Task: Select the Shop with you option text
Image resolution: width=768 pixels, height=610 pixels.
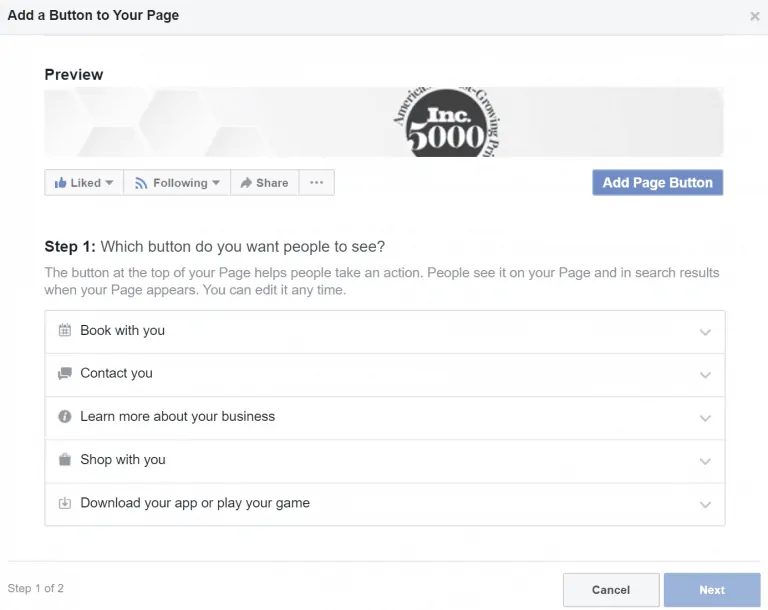Action: pos(123,460)
